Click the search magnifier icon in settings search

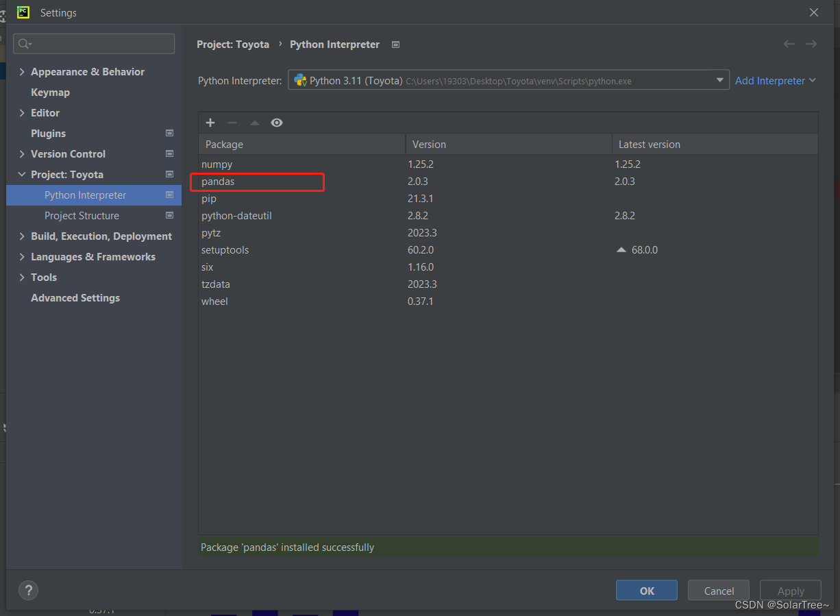(25, 44)
